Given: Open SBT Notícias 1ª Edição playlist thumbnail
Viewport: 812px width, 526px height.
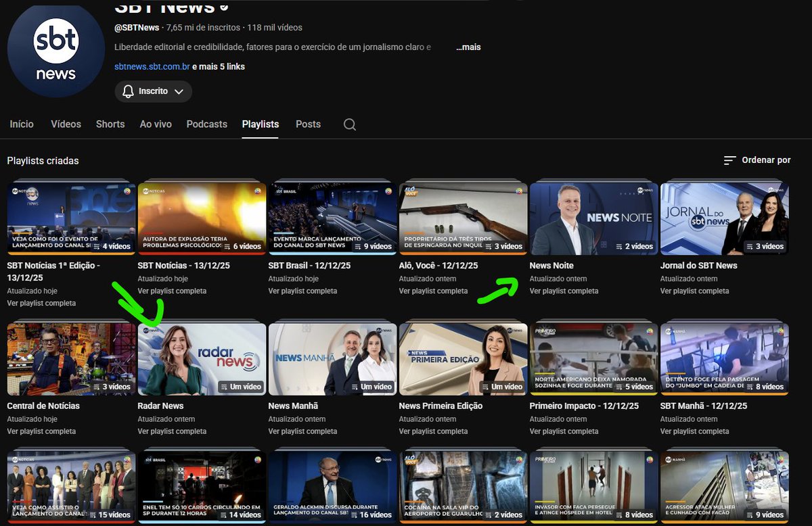Looking at the screenshot, I should point(71,218).
